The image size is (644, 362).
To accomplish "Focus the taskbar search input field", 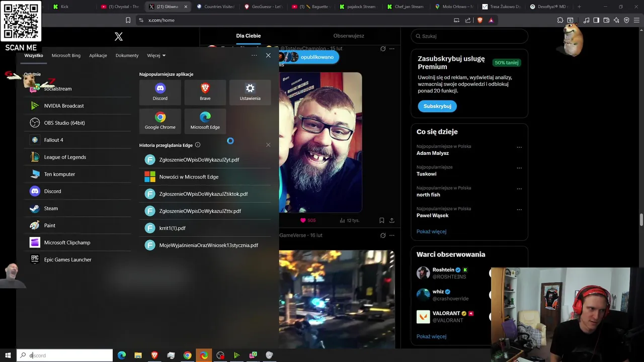I will click(x=65, y=355).
